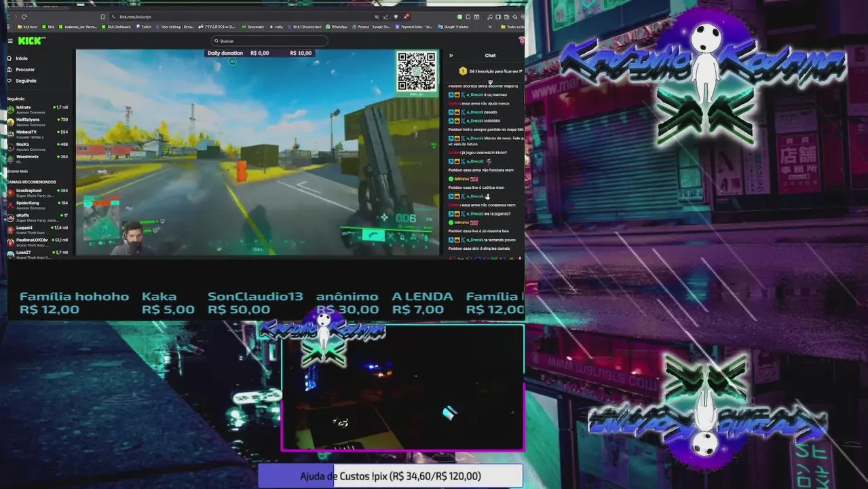Click the Daily donation label
Image resolution: width=868 pixels, height=489 pixels.
tap(225, 53)
